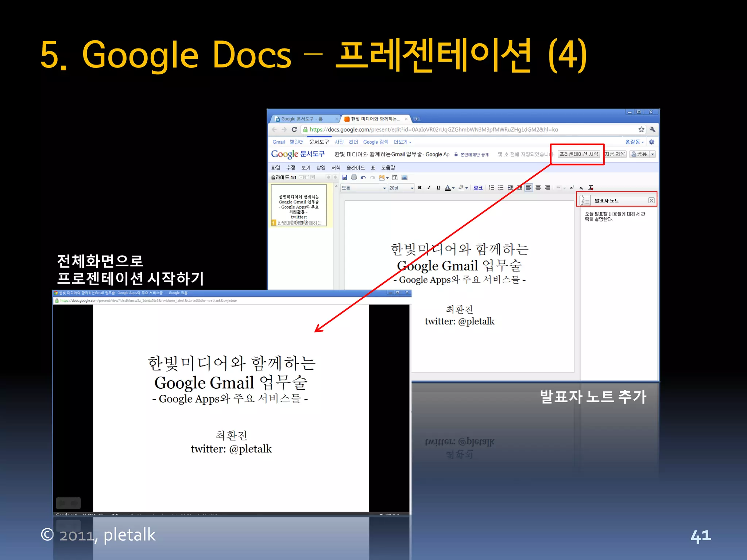Image resolution: width=747 pixels, height=560 pixels.
Task: Toggle italic formatting
Action: click(x=429, y=188)
